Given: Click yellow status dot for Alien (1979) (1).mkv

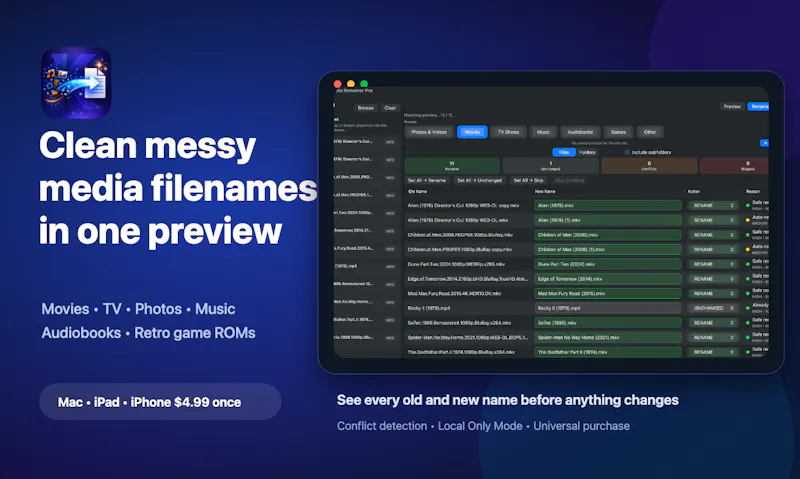Looking at the screenshot, I should click(747, 220).
